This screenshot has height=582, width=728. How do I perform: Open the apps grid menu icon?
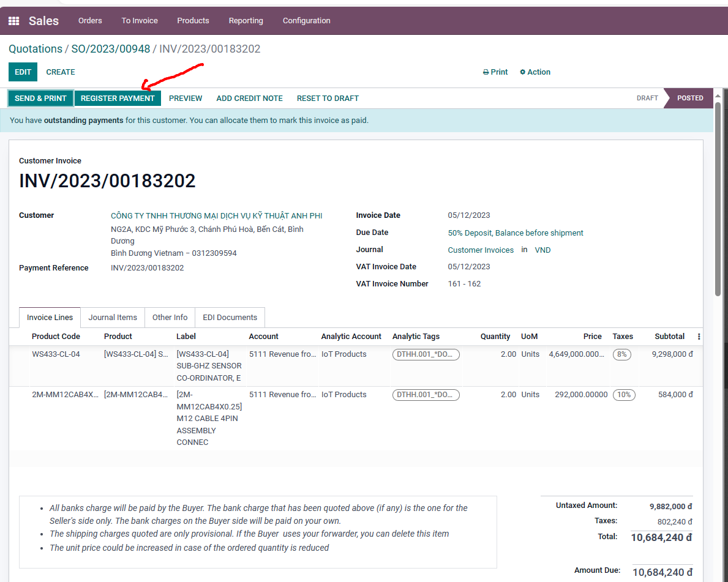(x=13, y=21)
